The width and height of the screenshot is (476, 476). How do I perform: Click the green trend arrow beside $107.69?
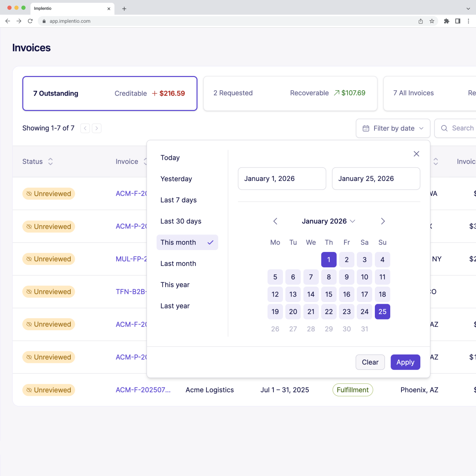336,93
